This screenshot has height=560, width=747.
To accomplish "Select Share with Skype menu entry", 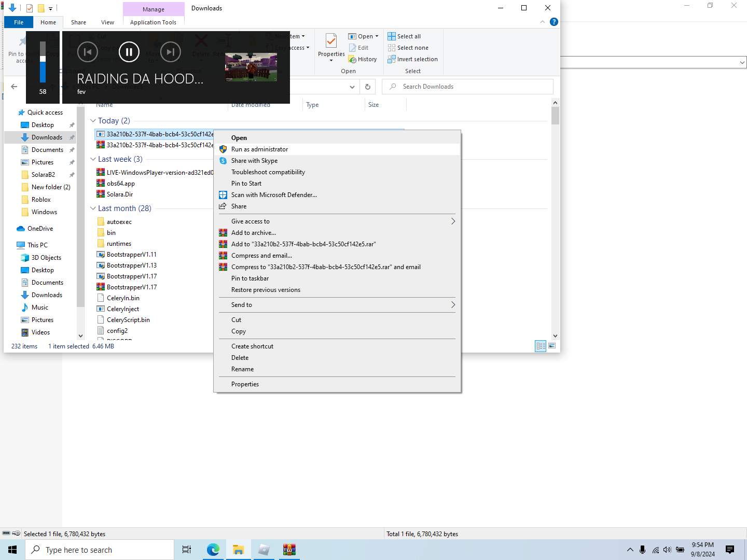I will tap(337, 161).
